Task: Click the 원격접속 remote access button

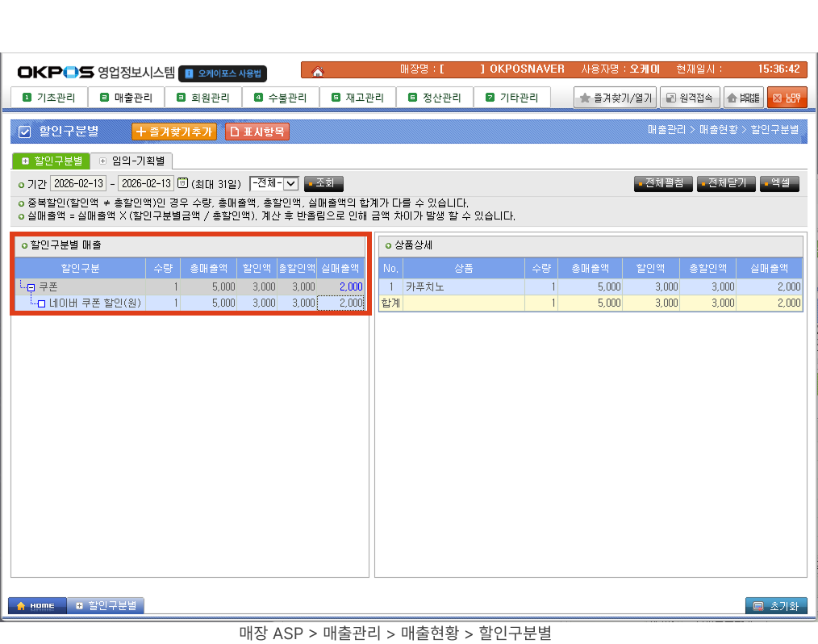Action: (689, 98)
